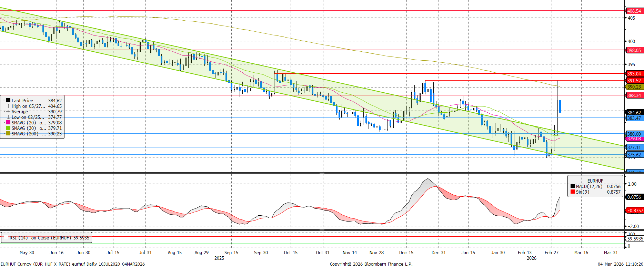Viewport: 644px width, 267px height.
Task: Click the 391.52 red horizontal line label
Action: [634, 81]
